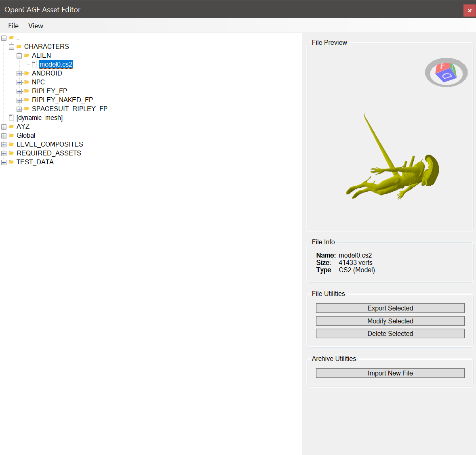Click the ANDROID folder icon

27,73
